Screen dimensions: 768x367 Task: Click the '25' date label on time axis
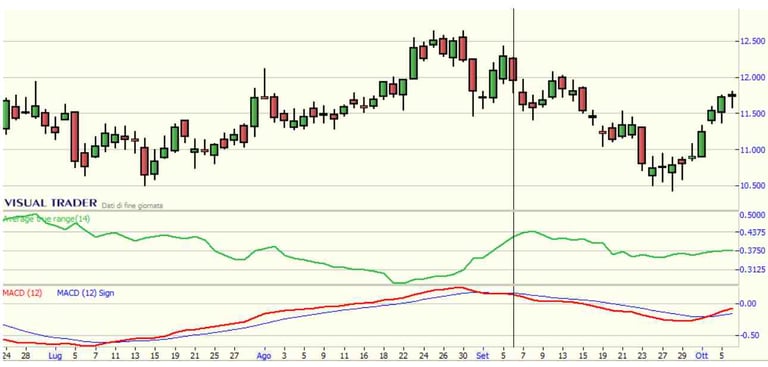tap(214, 356)
